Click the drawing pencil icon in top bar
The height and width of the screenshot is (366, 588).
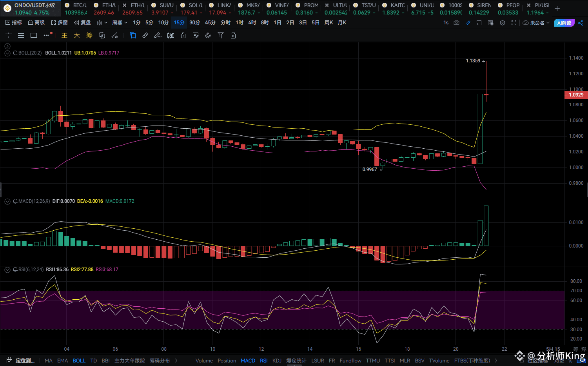[x=468, y=23]
